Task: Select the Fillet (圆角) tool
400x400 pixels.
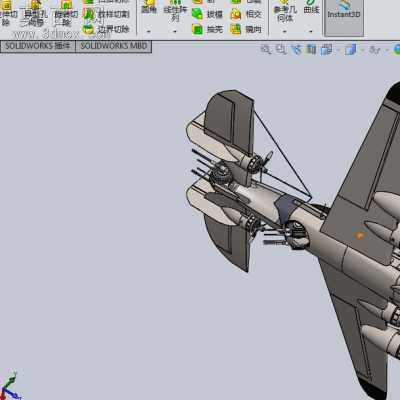Action: pos(149,7)
